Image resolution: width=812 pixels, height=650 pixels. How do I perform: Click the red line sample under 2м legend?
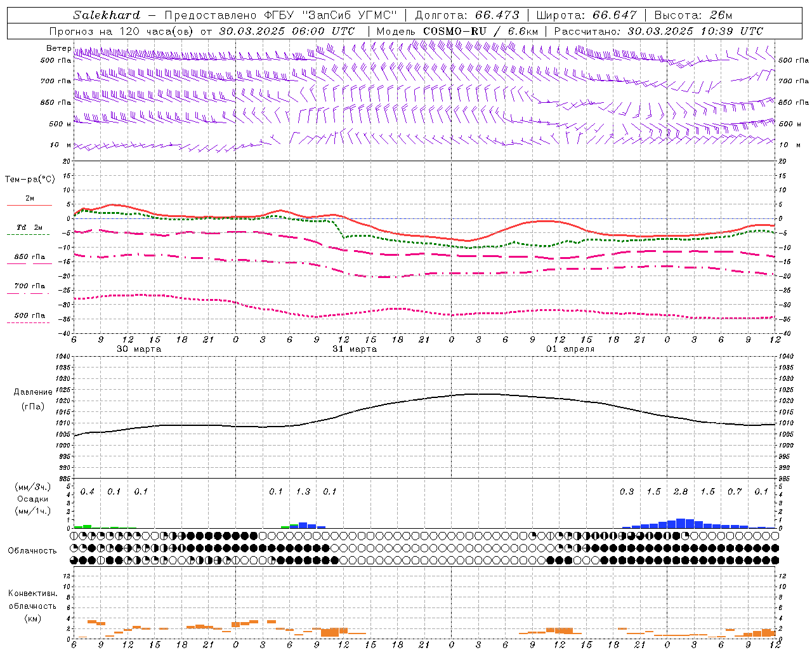pyautogui.click(x=29, y=206)
